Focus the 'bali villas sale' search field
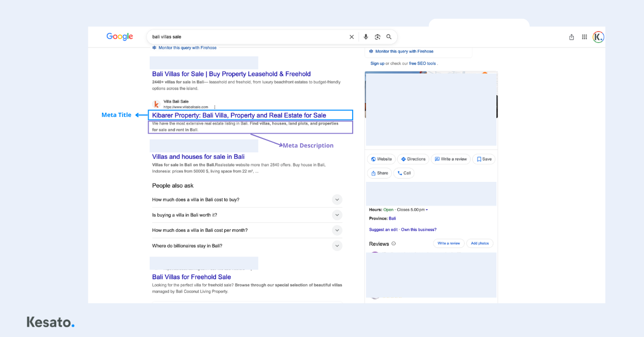644x337 pixels. pos(248,37)
